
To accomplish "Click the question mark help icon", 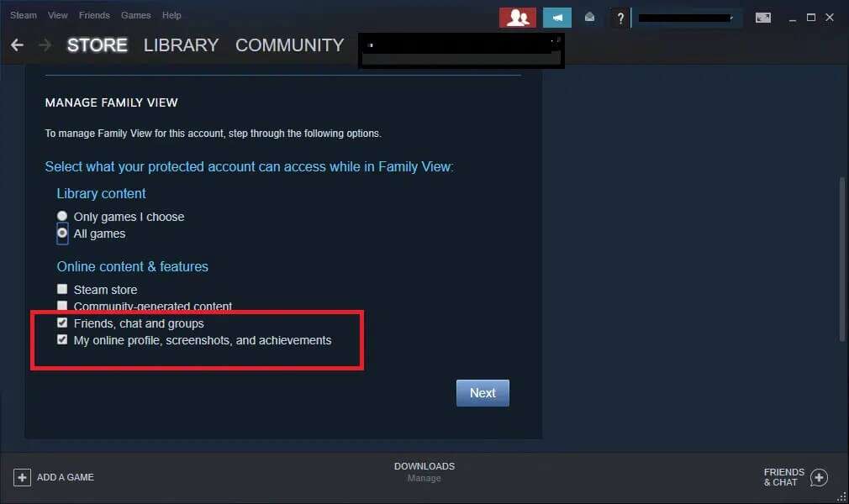I will (x=620, y=18).
